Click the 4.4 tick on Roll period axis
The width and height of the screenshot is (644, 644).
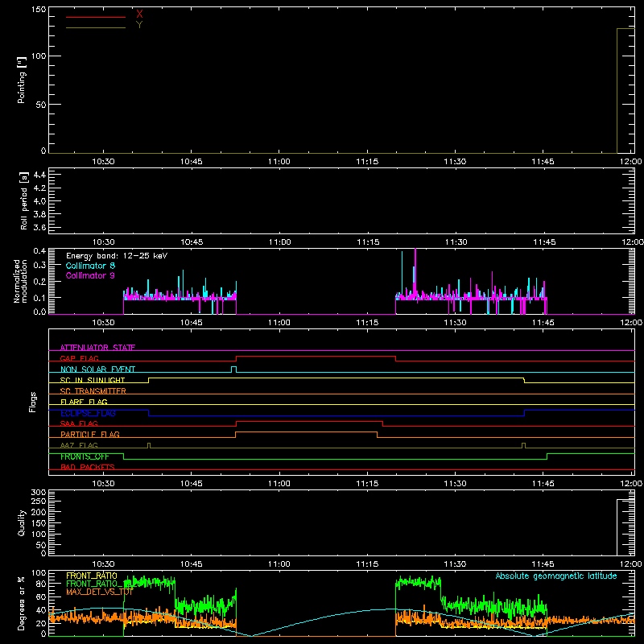tap(39, 175)
